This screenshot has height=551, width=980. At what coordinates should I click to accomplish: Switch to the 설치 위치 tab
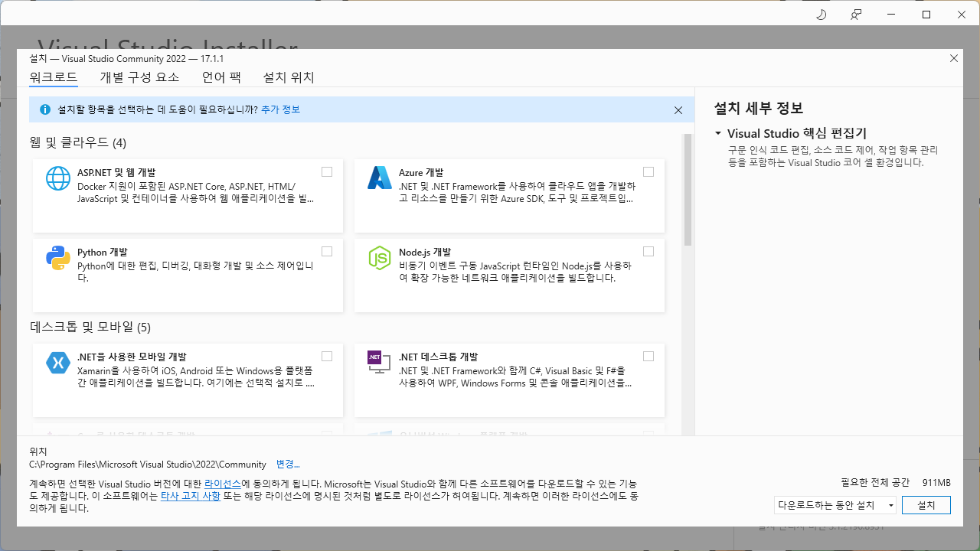[289, 77]
